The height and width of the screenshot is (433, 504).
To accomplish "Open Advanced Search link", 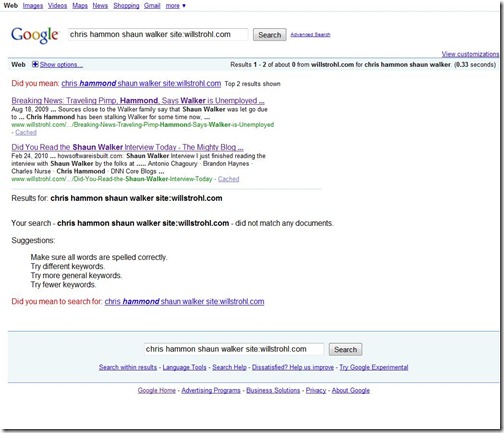I will (310, 35).
